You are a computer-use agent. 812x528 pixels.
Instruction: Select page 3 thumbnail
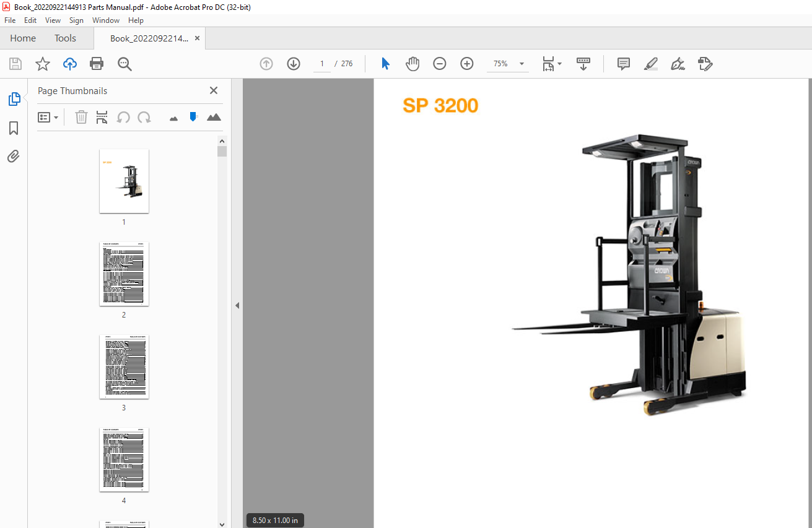pos(124,366)
